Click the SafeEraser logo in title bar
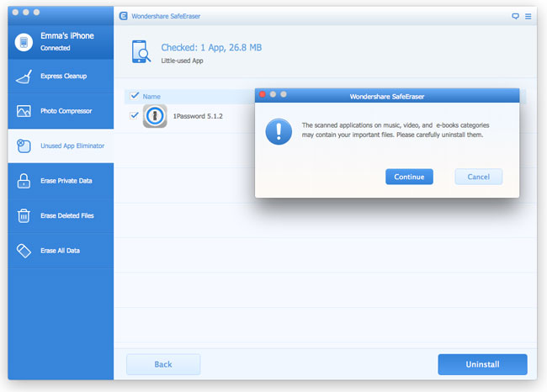 (123, 16)
